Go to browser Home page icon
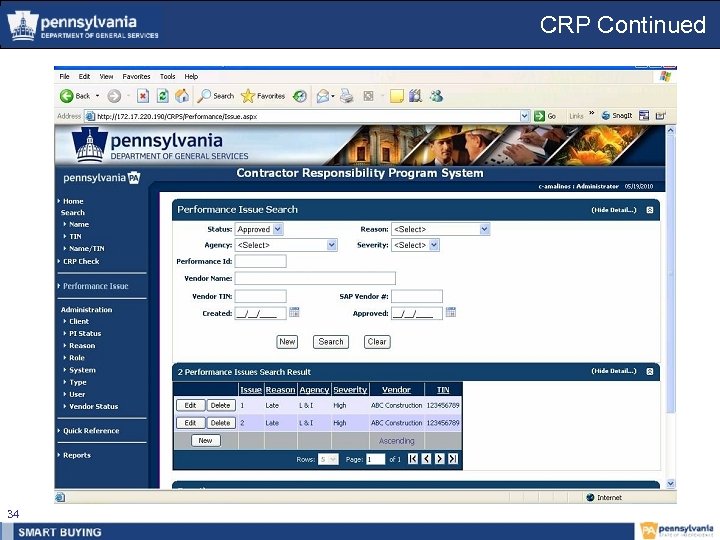The height and width of the screenshot is (540, 720). point(182,96)
